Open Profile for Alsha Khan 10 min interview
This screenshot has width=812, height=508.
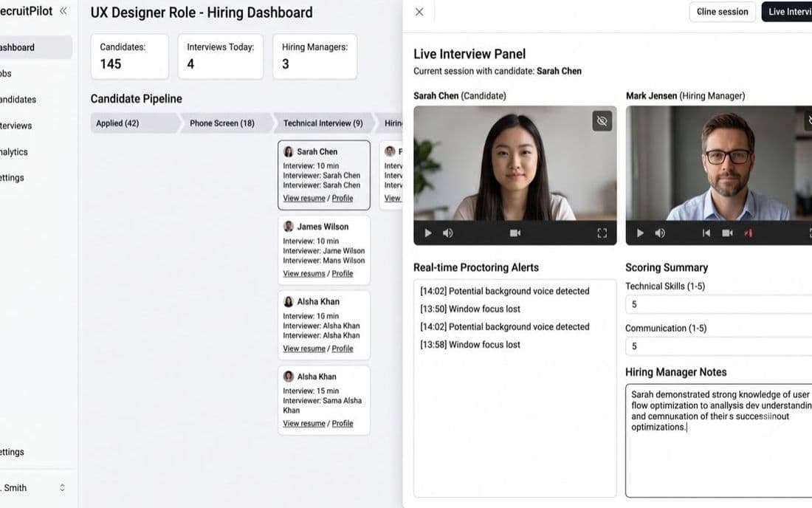[343, 349]
